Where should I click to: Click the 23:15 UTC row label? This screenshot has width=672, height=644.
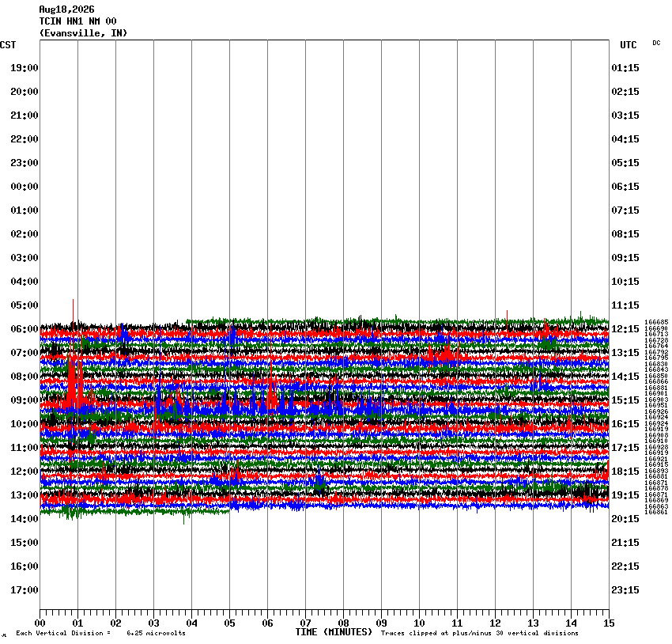point(625,590)
